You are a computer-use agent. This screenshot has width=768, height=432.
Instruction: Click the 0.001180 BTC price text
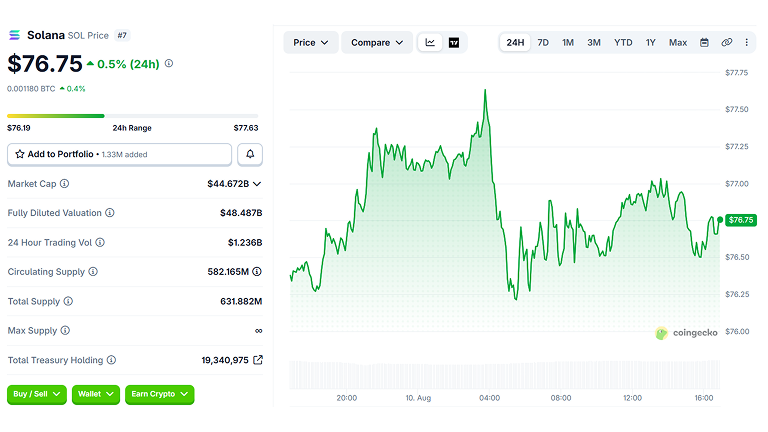point(31,89)
